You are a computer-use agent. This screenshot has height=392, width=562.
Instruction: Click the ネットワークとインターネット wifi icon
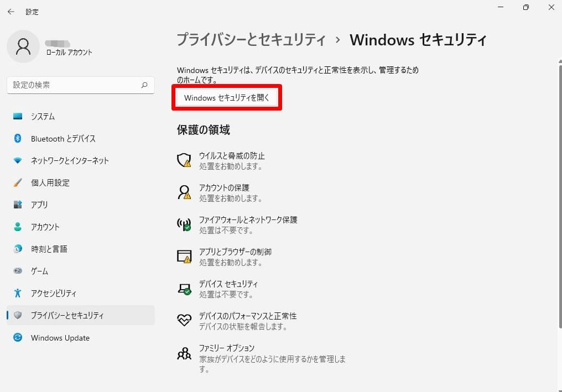[18, 160]
